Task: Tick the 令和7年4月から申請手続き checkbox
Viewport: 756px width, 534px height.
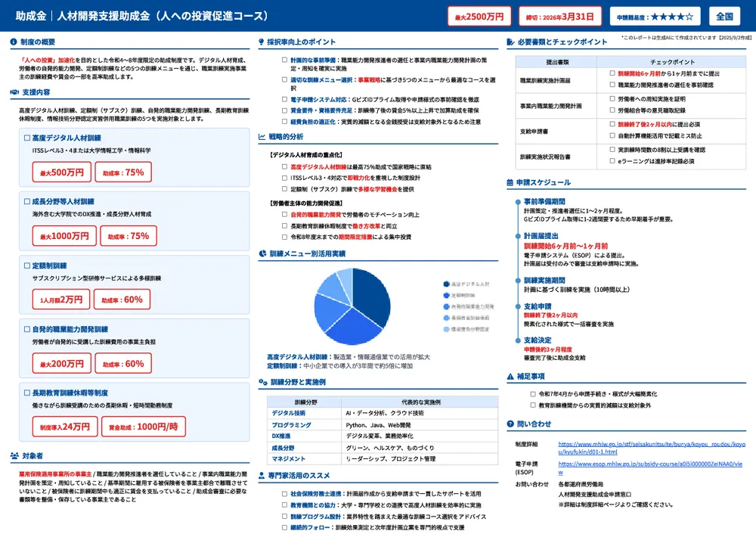Action: [533, 394]
